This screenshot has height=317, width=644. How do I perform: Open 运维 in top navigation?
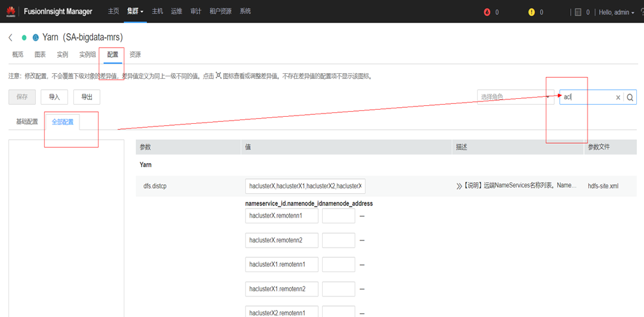point(176,12)
